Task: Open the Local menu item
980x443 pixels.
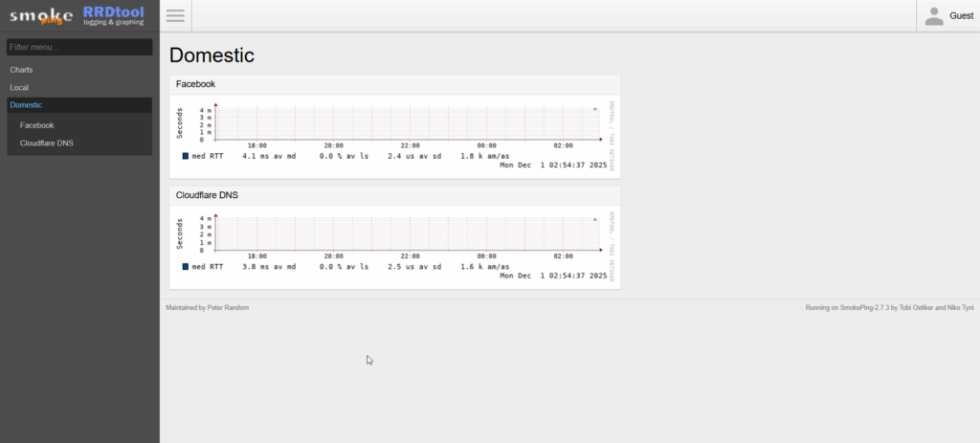Action: click(x=19, y=87)
